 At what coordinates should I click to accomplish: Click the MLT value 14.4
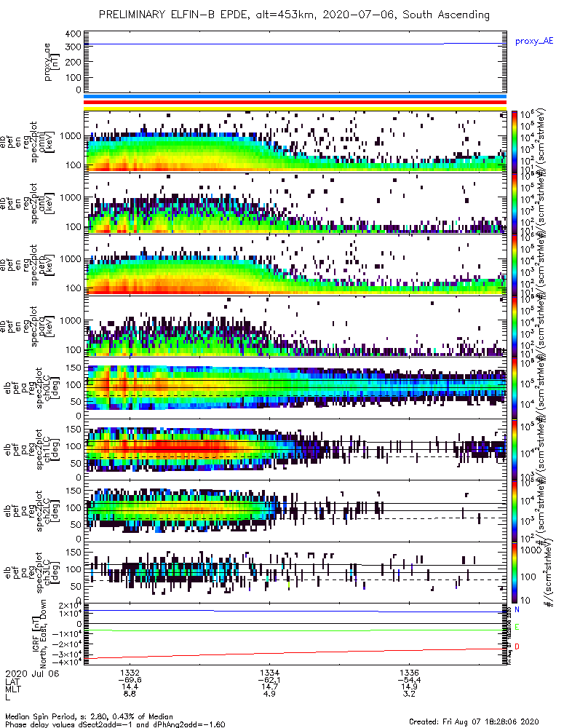point(130,687)
